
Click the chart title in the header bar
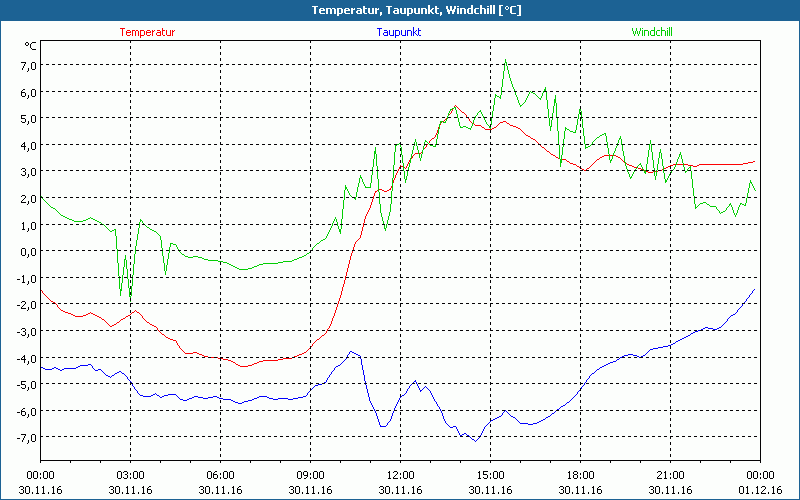[400, 10]
